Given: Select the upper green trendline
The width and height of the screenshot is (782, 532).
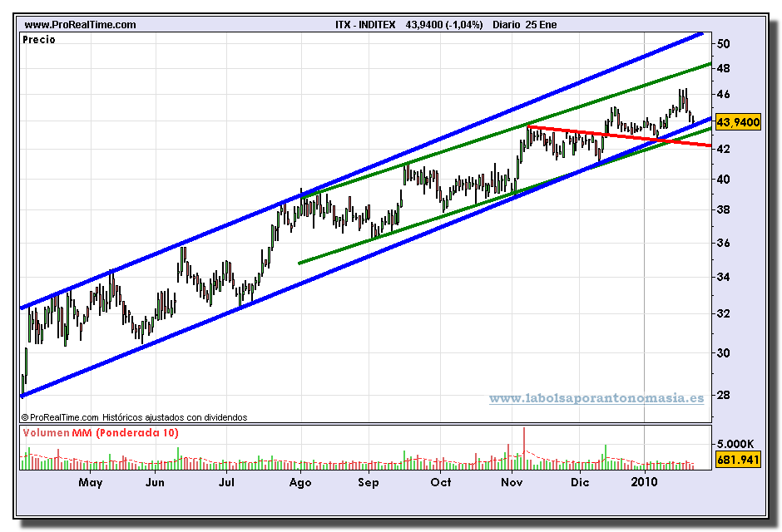Looking at the screenshot, I should tap(506, 131).
